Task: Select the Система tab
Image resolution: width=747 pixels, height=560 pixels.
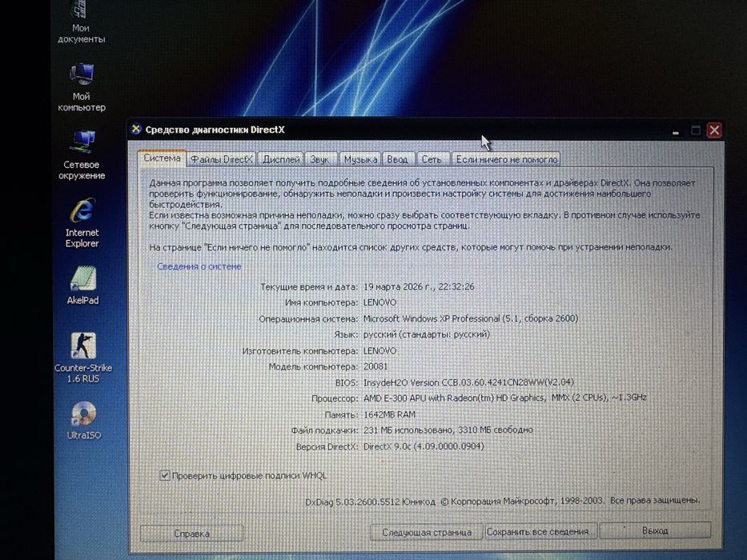Action: coord(162,158)
